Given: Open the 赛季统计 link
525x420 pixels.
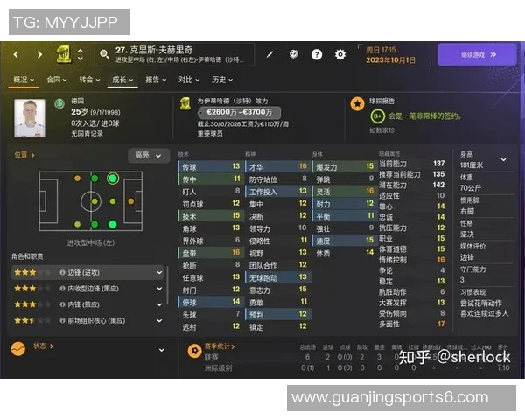Looking at the screenshot, I should pos(220,346).
